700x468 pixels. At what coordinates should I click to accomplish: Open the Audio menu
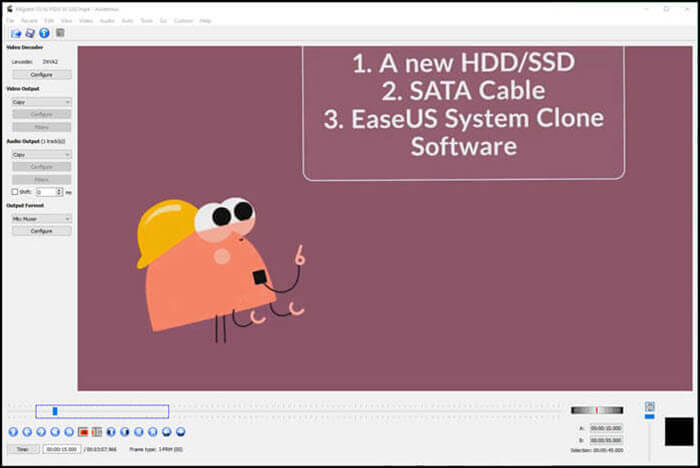107,21
